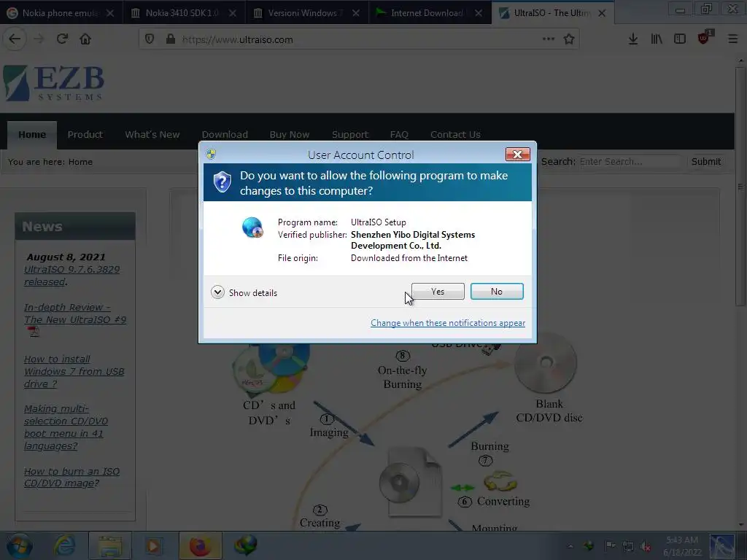Open the Firefox hamburger menu
Image resolution: width=747 pixels, height=560 pixels.
coord(732,39)
